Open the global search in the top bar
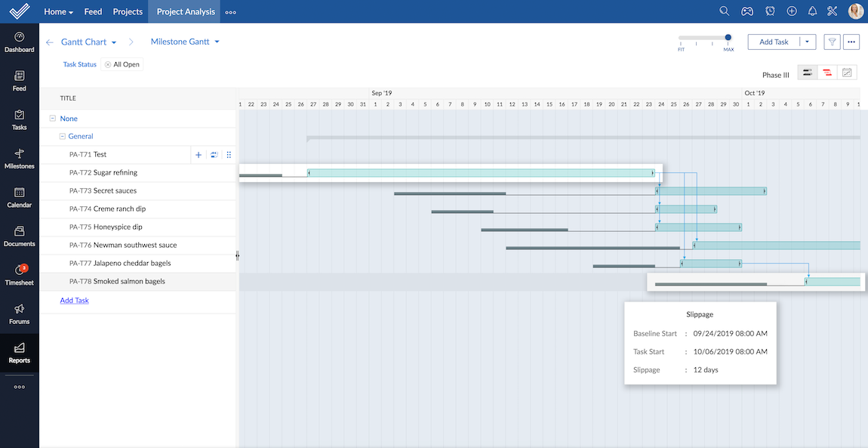This screenshot has width=868, height=448. (x=723, y=11)
